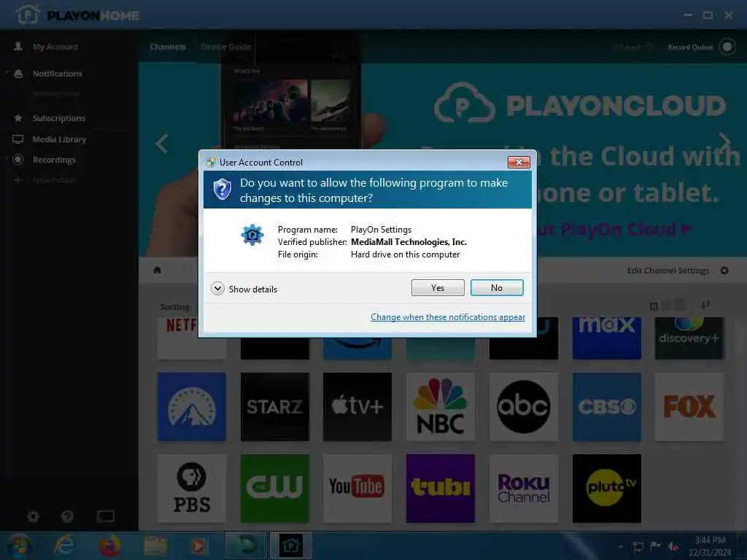Click No in User Account Control dialog
This screenshot has width=747, height=560.
[496, 287]
